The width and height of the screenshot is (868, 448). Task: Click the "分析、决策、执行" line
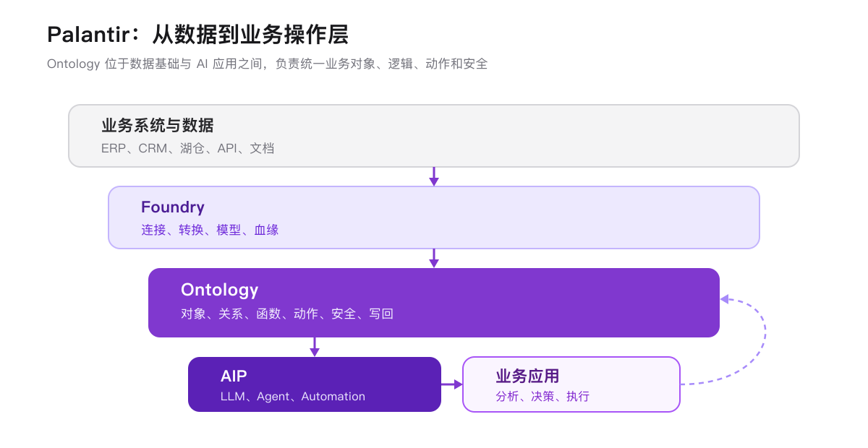pos(542,396)
